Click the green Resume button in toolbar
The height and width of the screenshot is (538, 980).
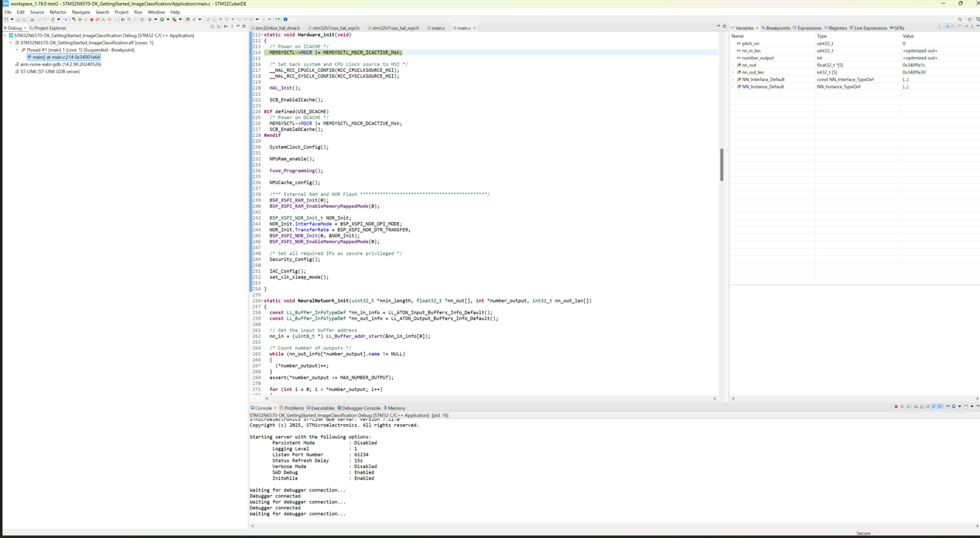click(80, 19)
